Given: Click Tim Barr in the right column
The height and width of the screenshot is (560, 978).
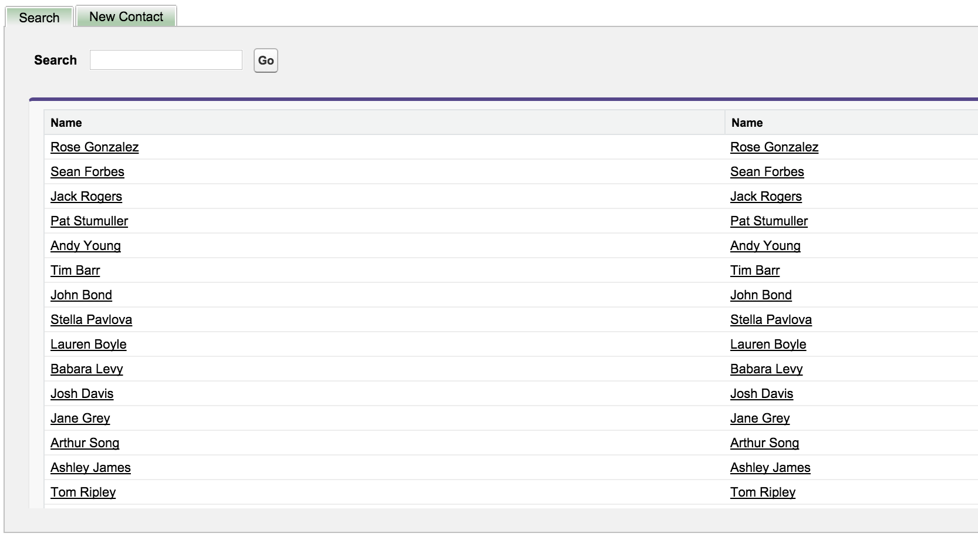Looking at the screenshot, I should point(754,271).
